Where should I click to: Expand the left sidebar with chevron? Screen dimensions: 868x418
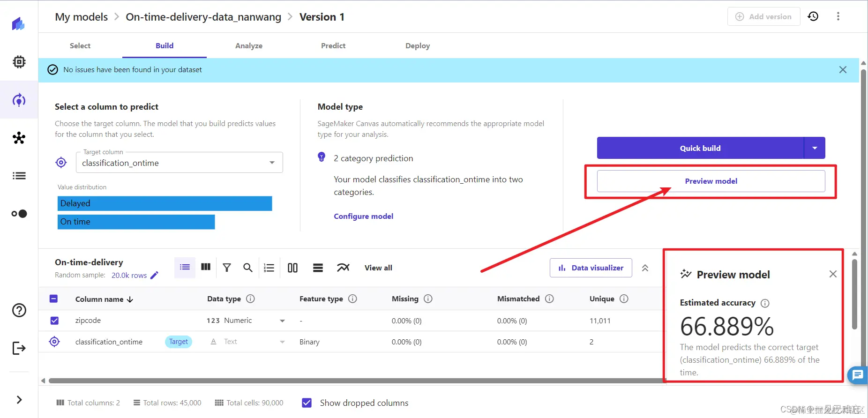(x=19, y=400)
